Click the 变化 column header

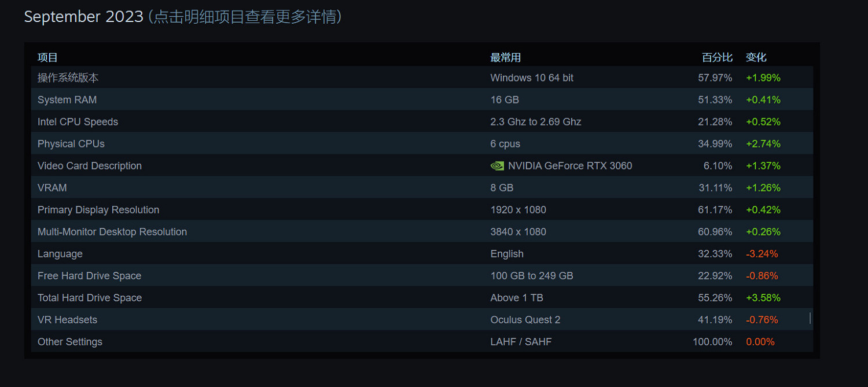click(x=757, y=57)
